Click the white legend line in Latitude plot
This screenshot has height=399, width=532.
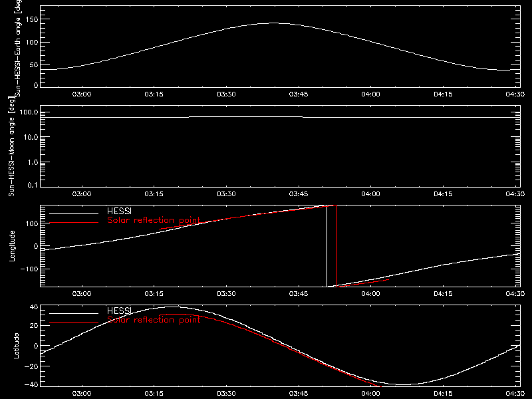click(74, 313)
